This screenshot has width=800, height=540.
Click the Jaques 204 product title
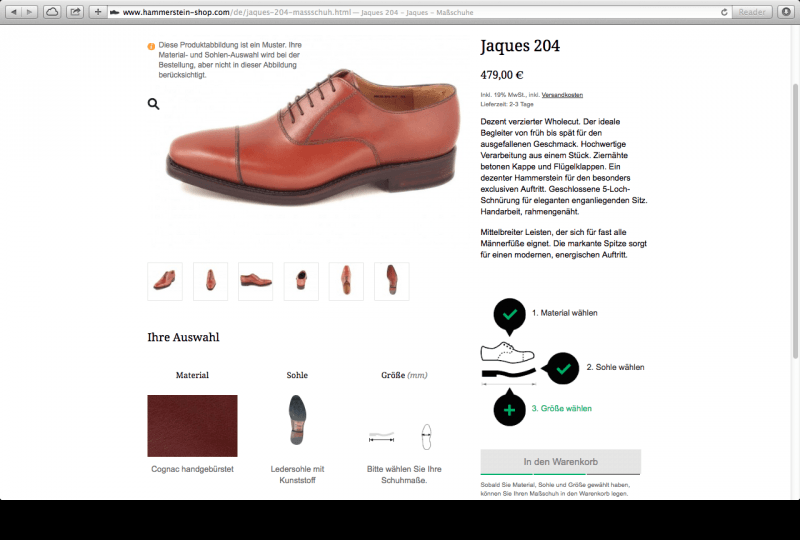(x=520, y=46)
